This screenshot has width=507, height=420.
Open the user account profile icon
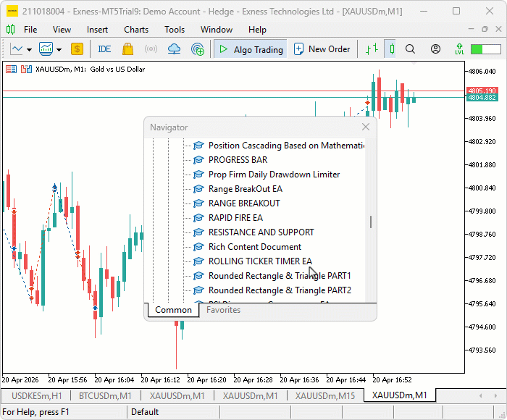tap(435, 49)
